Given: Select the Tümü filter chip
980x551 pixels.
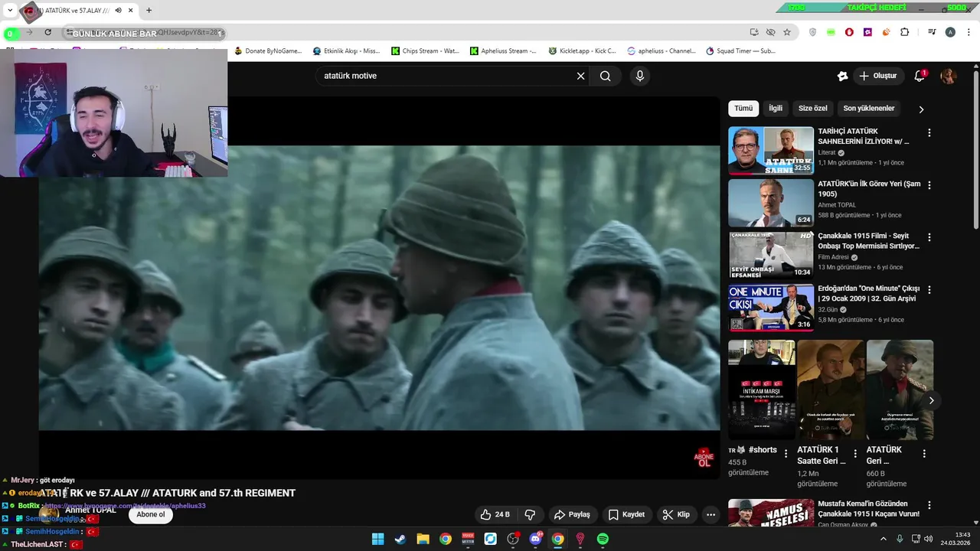Looking at the screenshot, I should [x=743, y=109].
